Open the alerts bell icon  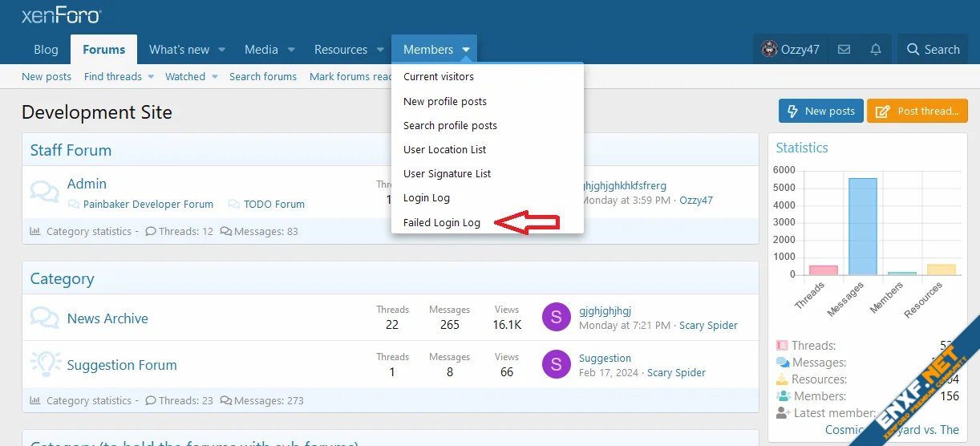[876, 50]
